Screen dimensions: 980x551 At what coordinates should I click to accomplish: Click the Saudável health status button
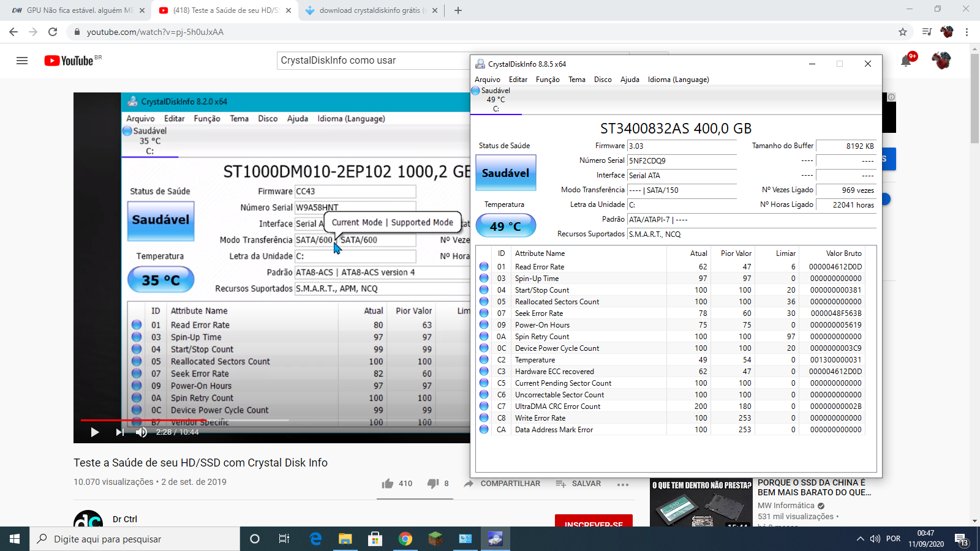coord(506,173)
